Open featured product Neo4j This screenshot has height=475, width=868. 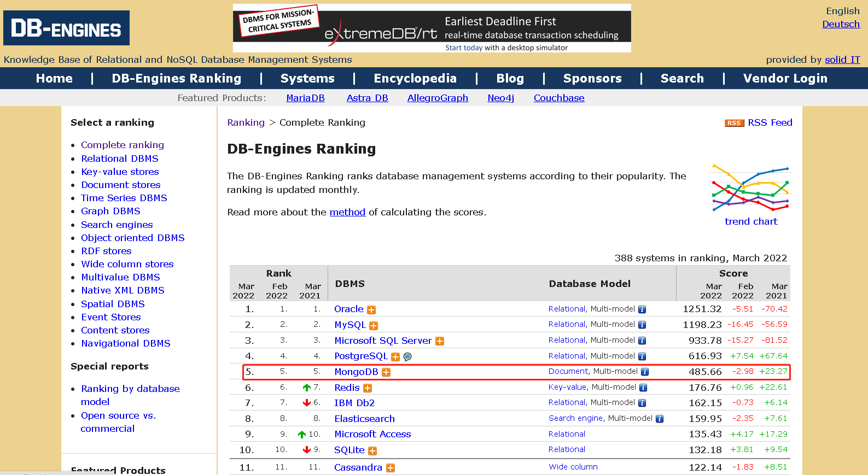tap(501, 98)
